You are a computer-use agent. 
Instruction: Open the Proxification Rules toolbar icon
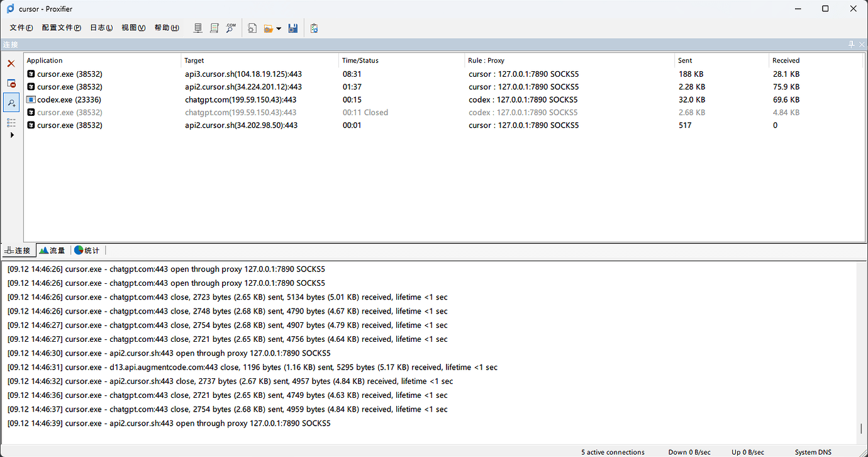tap(214, 28)
